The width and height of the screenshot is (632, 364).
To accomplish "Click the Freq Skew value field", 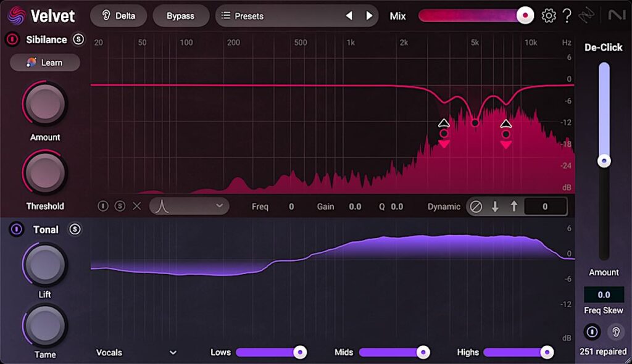I will pyautogui.click(x=604, y=295).
